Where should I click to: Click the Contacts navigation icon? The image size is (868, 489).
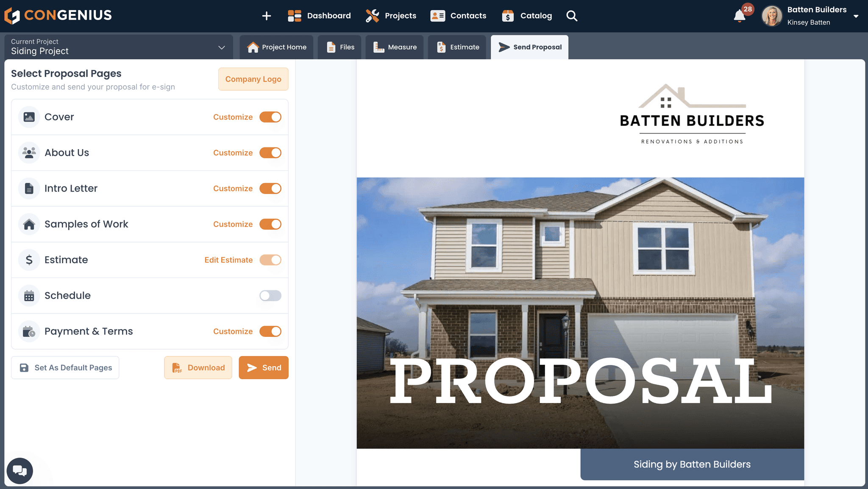tap(438, 16)
